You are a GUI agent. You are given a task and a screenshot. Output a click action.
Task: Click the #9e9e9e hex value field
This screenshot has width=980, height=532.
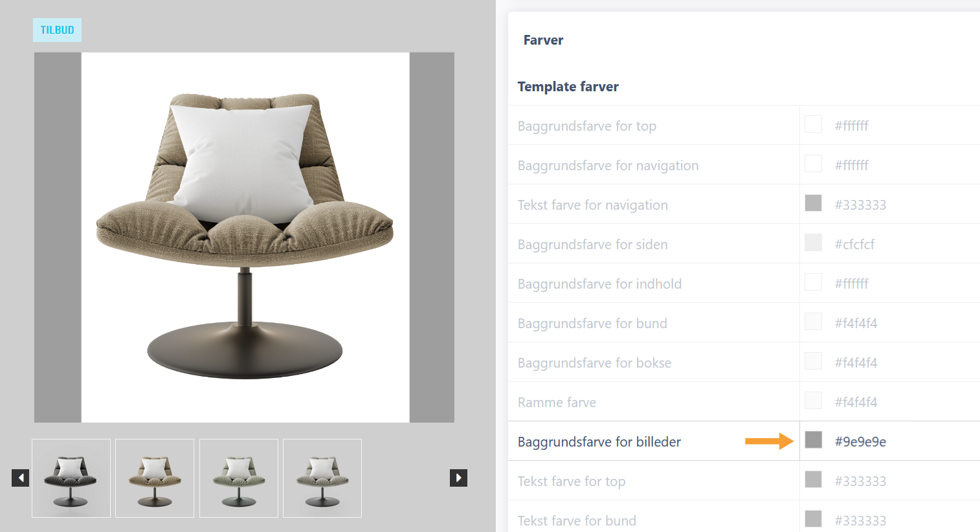click(x=860, y=442)
